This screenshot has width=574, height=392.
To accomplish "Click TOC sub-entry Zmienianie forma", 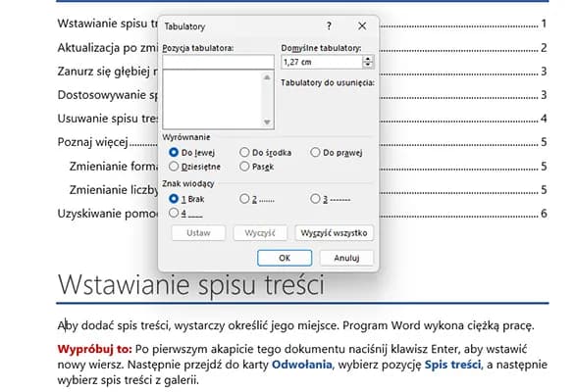I will 114,167.
